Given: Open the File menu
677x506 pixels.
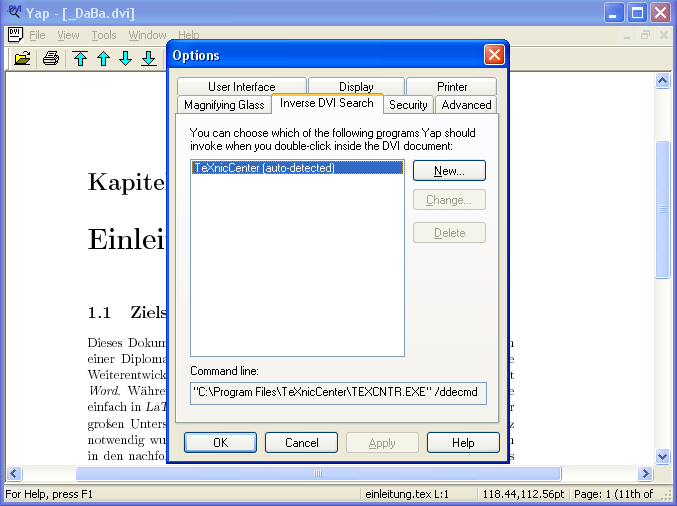Looking at the screenshot, I should pos(37,35).
